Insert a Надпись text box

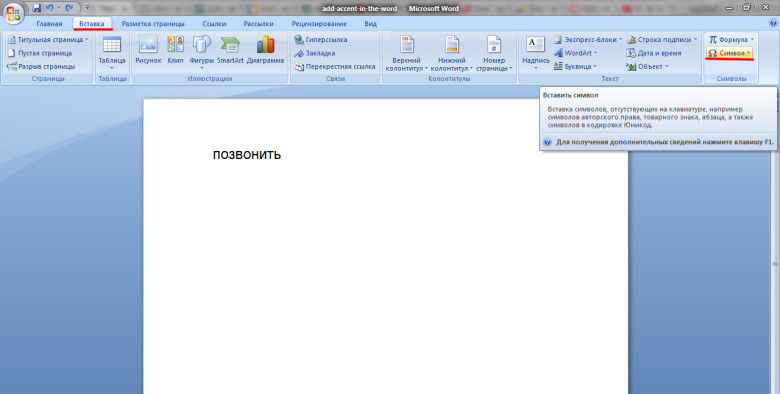pos(536,53)
